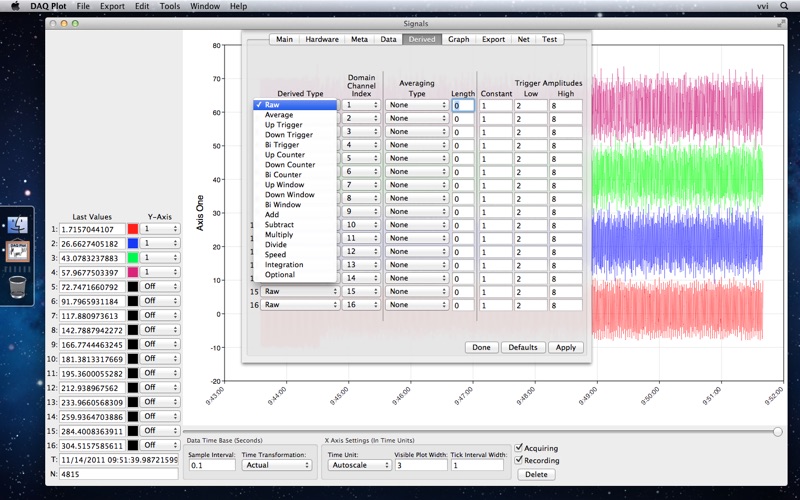
Task: Open Domain Channel Index dropdown showing 15
Action: point(361,291)
